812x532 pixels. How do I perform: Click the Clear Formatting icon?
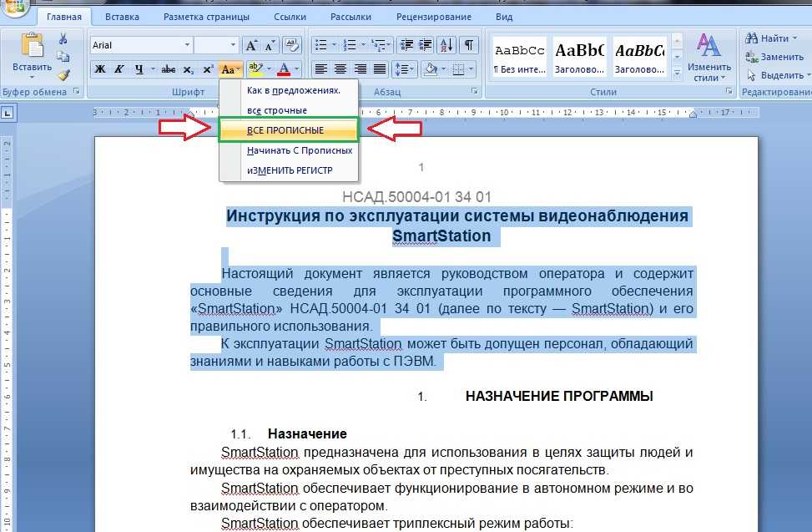pos(291,45)
